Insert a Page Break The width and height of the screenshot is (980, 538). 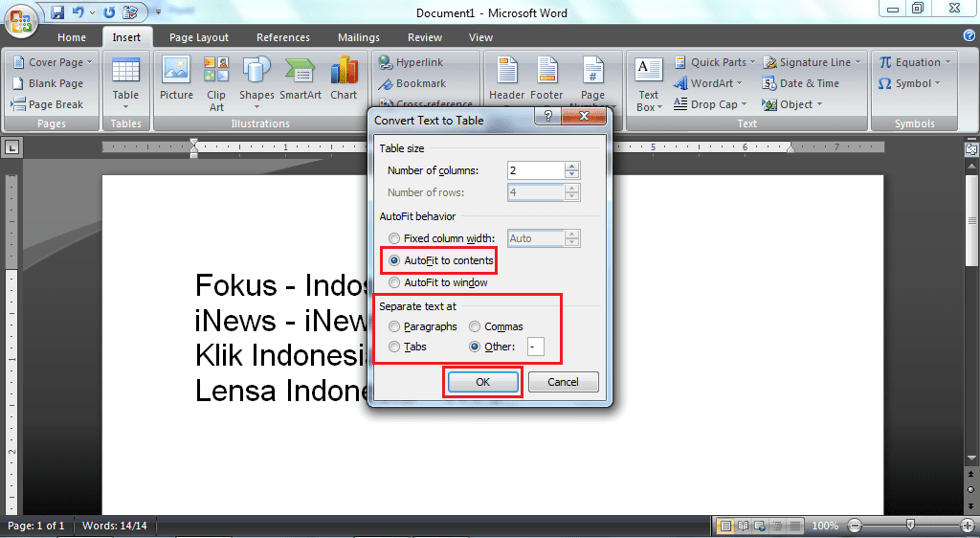point(48,104)
